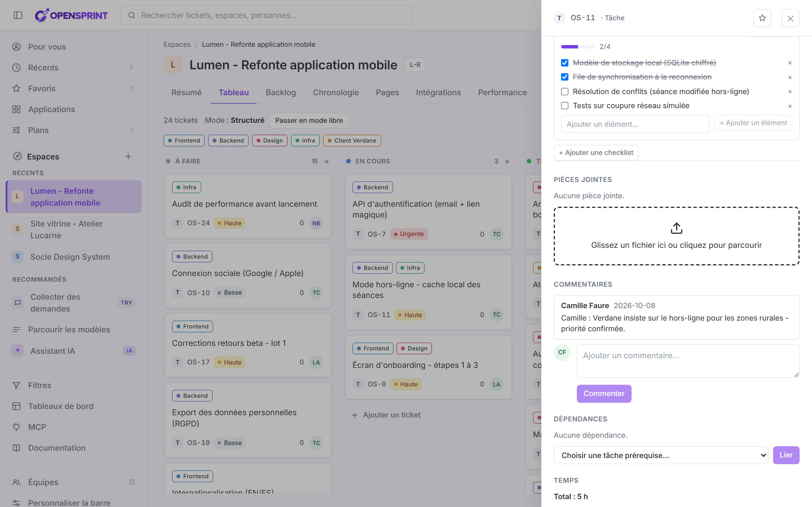
Task: Expand the Récents sidebar chevron
Action: (132, 67)
